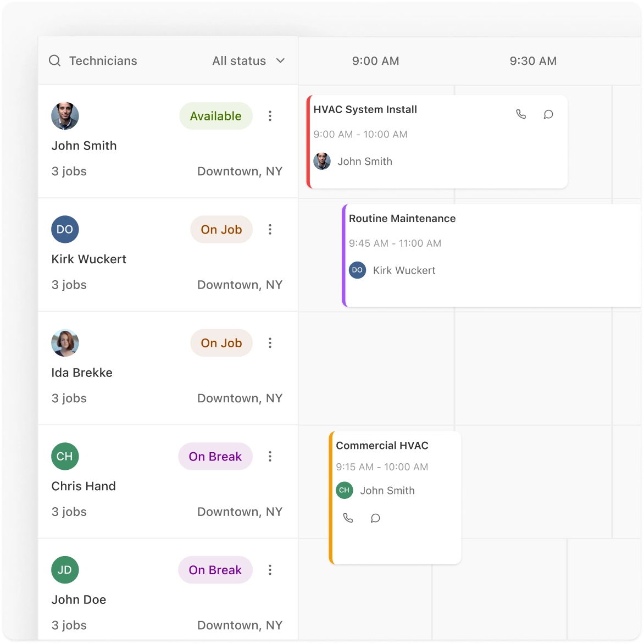The image size is (644, 644).
Task: Open the All status filter dropdown
Action: (248, 61)
